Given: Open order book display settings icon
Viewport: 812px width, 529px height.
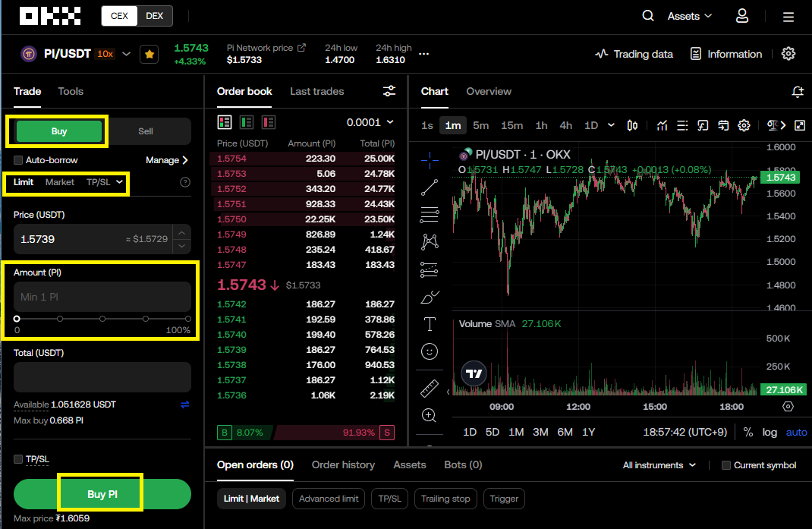Looking at the screenshot, I should pyautogui.click(x=389, y=91).
